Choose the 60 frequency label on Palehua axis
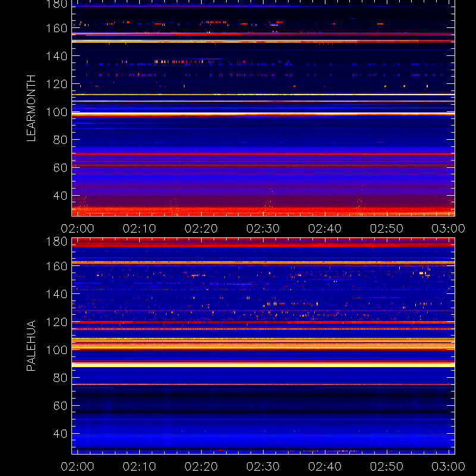The image size is (476, 476). 60,406
